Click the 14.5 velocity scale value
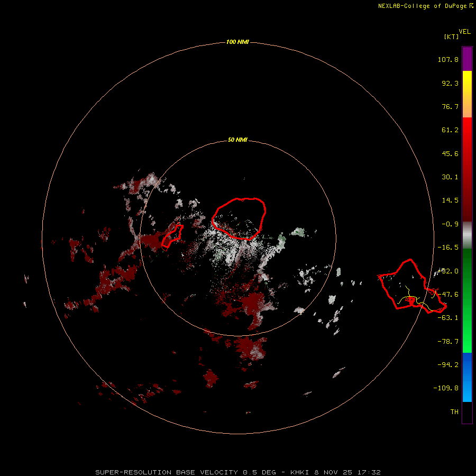The image size is (476, 476). (450, 200)
